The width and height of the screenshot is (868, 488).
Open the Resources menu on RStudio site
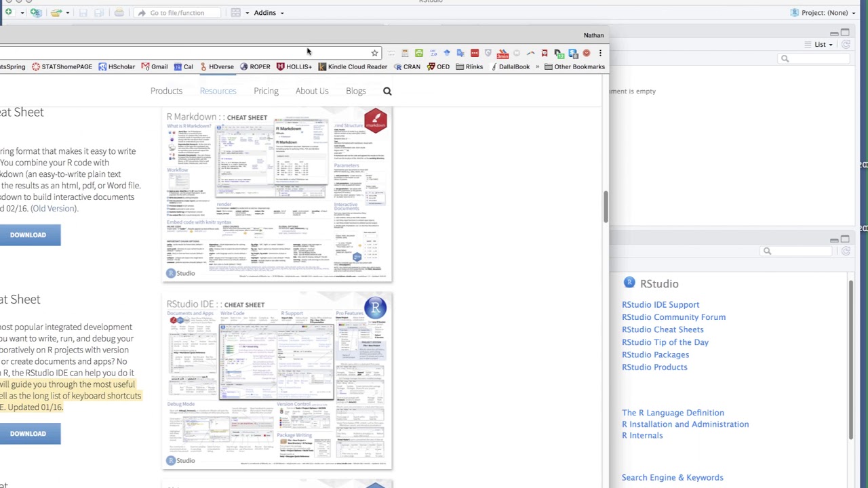218,91
